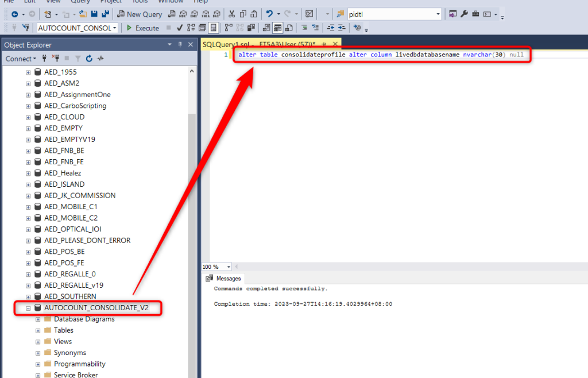Click the Parse checkmark icon

(x=180, y=28)
